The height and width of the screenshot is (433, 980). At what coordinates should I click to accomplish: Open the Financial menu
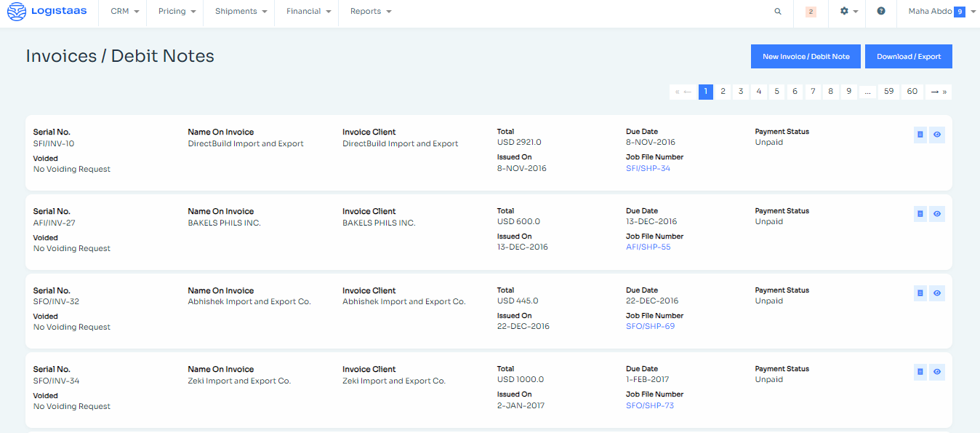tap(306, 12)
